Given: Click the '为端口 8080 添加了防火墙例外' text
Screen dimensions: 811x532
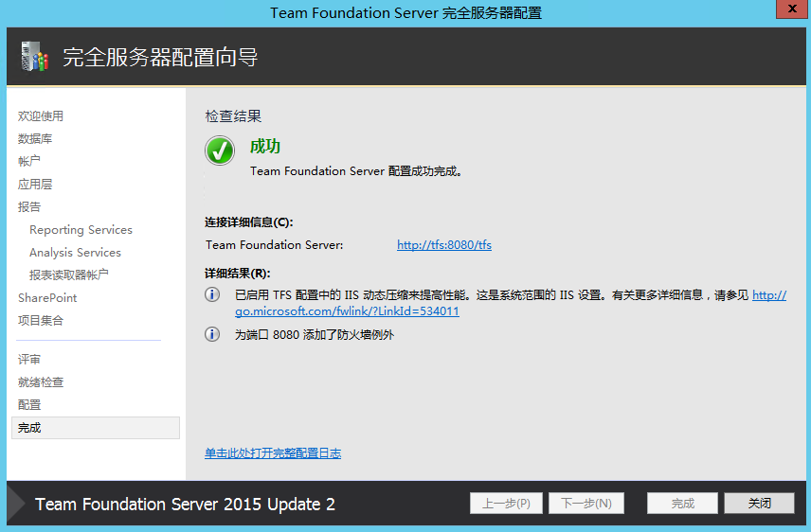Looking at the screenshot, I should click(315, 334).
